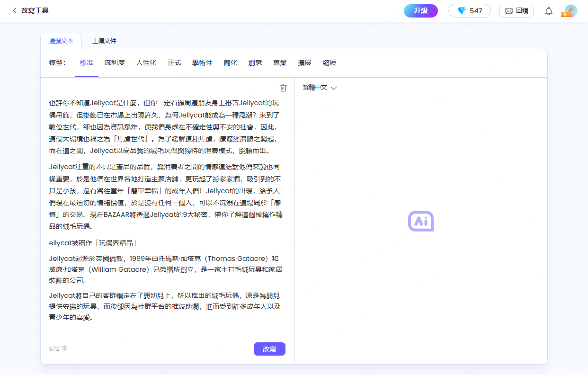
Task: Select the 正式 model mode
Action: [x=174, y=62]
